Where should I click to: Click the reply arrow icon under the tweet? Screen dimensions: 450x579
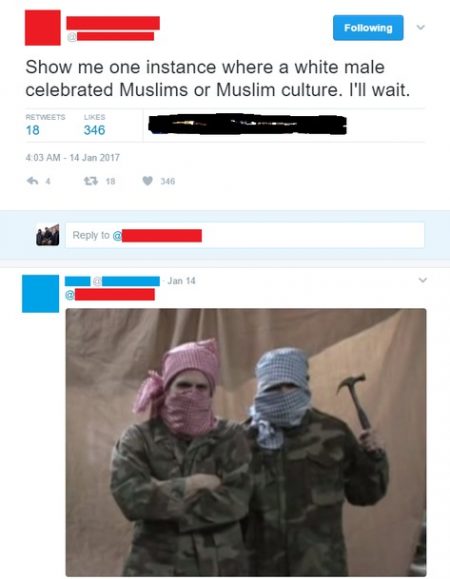(x=33, y=181)
